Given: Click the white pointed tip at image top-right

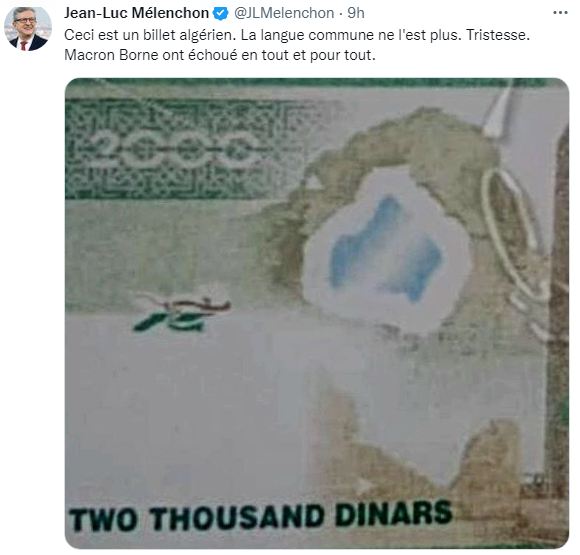Looking at the screenshot, I should 499,109.
